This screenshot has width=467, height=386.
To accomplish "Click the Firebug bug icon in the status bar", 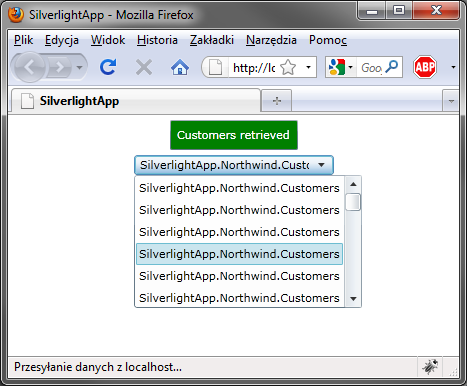I will (x=430, y=367).
